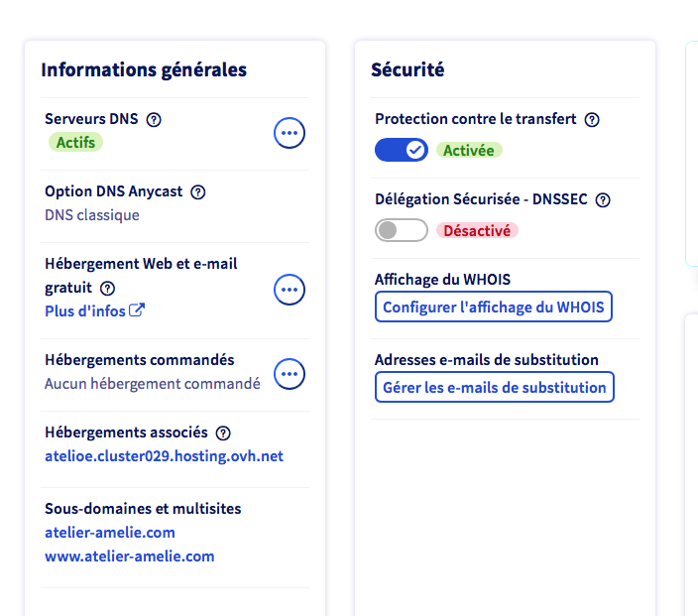Viewport: 698px width, 616px height.
Task: Click the DNSSEC help question mark icon
Action: pyautogui.click(x=603, y=199)
